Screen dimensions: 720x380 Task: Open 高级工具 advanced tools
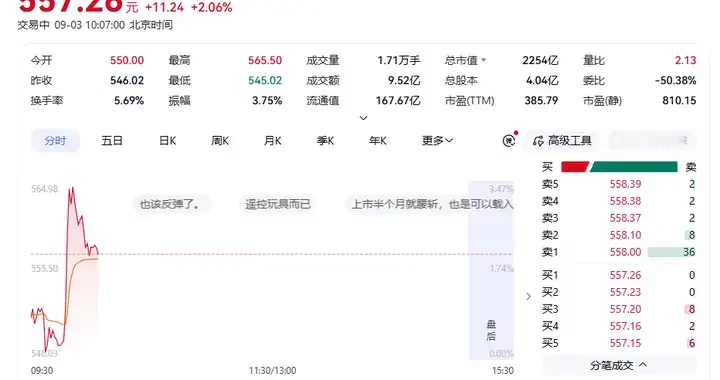(x=563, y=140)
